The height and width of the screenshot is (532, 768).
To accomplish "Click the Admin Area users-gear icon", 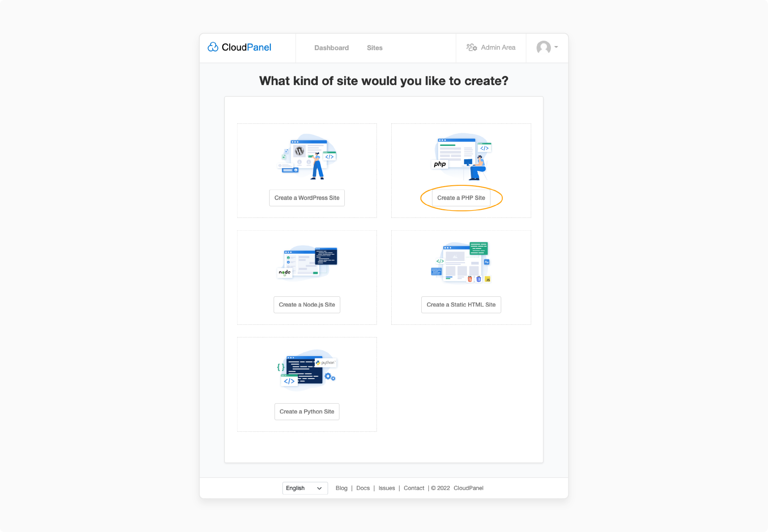I will 472,48.
